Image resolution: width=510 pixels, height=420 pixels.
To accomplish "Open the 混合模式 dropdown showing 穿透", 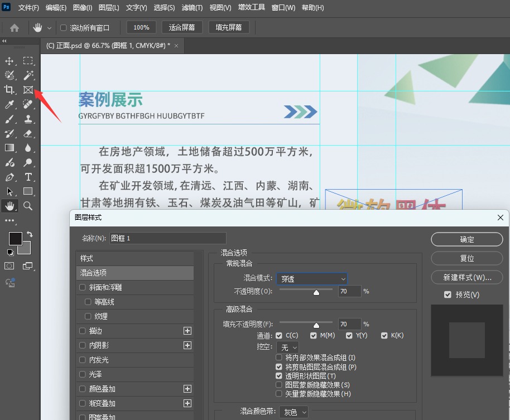I will coord(312,278).
